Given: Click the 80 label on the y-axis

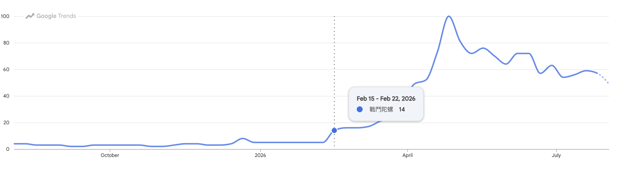Looking at the screenshot, I should pos(6,43).
